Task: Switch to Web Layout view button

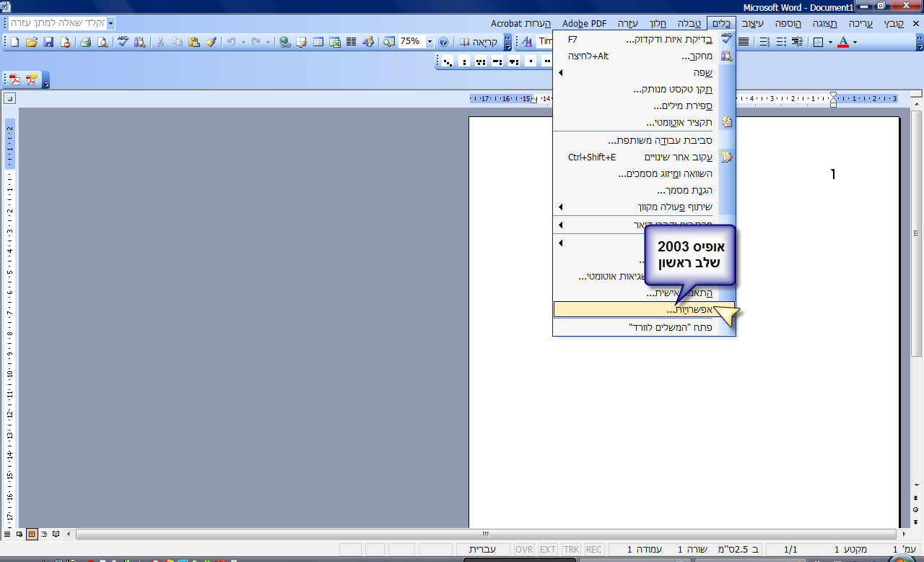Action: click(x=19, y=535)
